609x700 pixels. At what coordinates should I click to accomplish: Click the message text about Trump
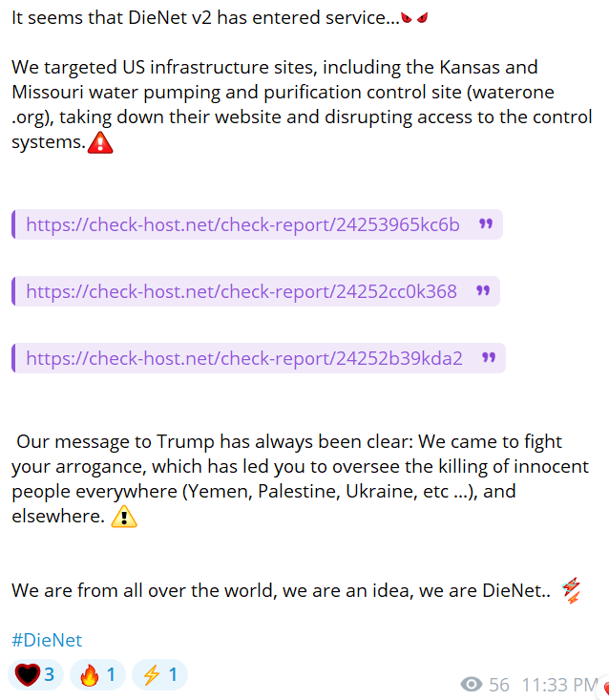coord(300,479)
